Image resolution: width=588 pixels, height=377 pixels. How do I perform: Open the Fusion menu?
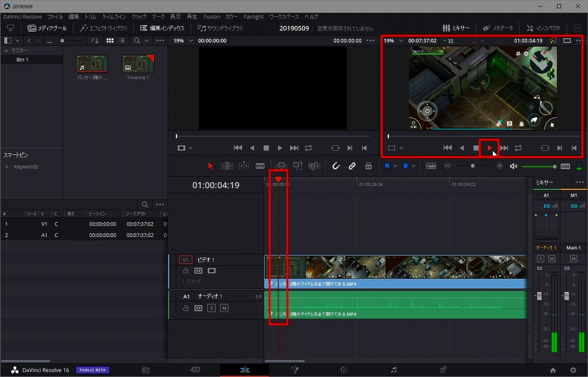point(211,17)
